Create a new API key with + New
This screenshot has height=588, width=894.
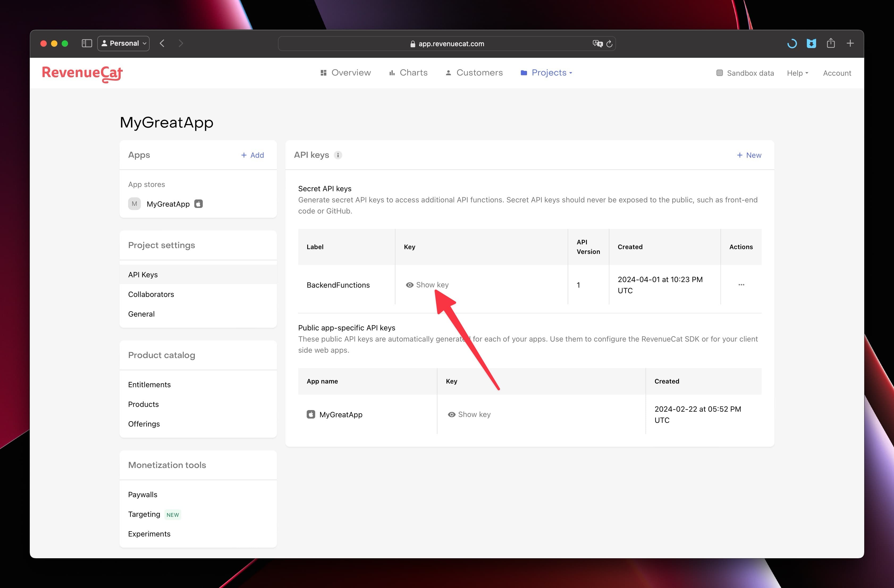[x=749, y=155]
